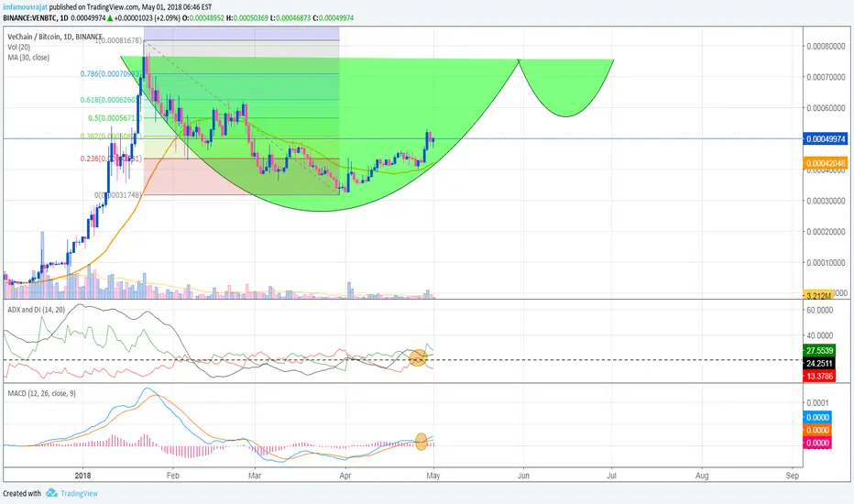The width and height of the screenshot is (854, 504).
Task: Click the volume value tag 3.212M
Action: (818, 295)
